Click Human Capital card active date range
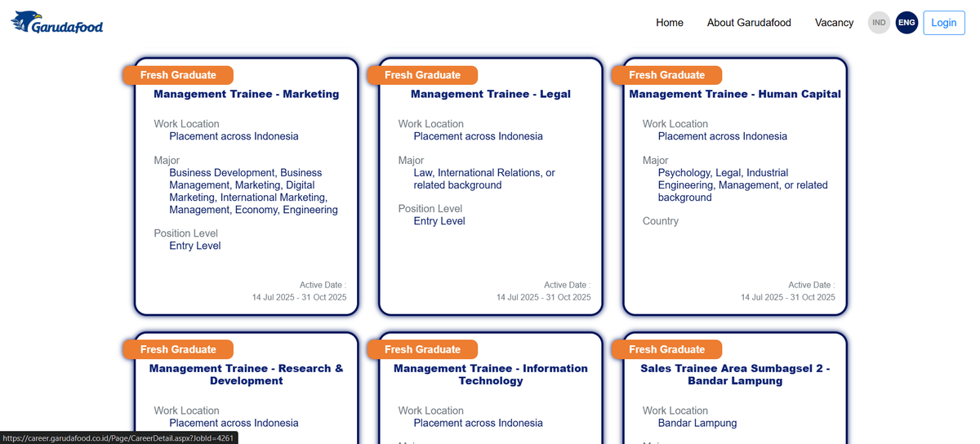980x444 pixels. pyautogui.click(x=788, y=297)
